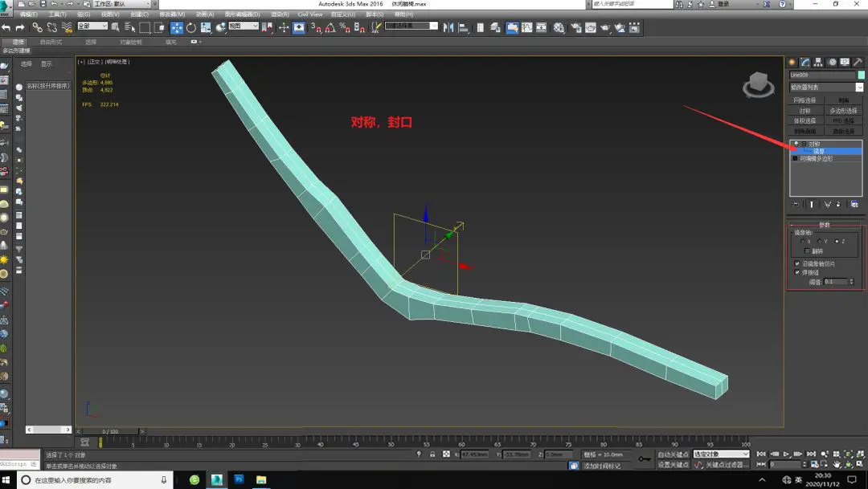868x489 pixels.
Task: Activate the Rotate tool
Action: pyautogui.click(x=191, y=27)
